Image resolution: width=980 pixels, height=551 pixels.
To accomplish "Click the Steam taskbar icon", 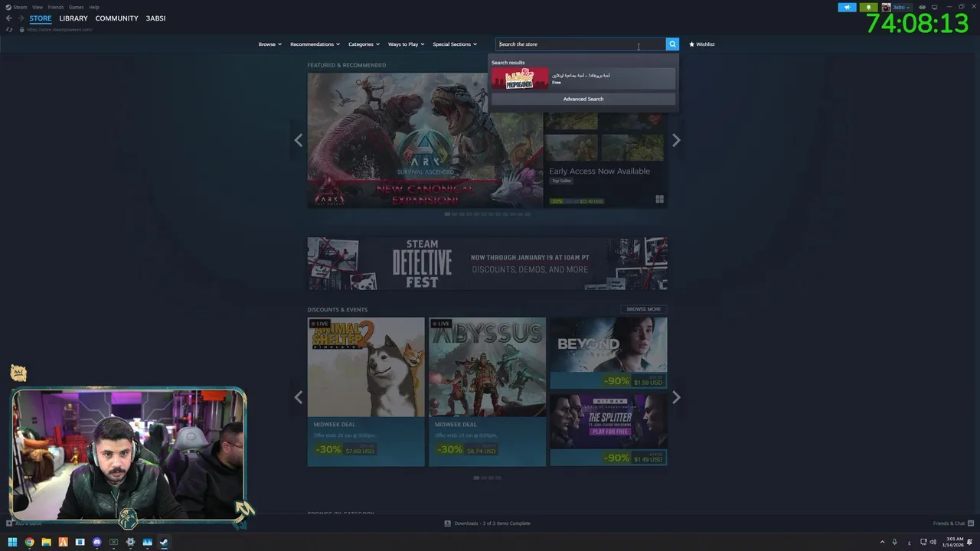I will click(x=164, y=542).
